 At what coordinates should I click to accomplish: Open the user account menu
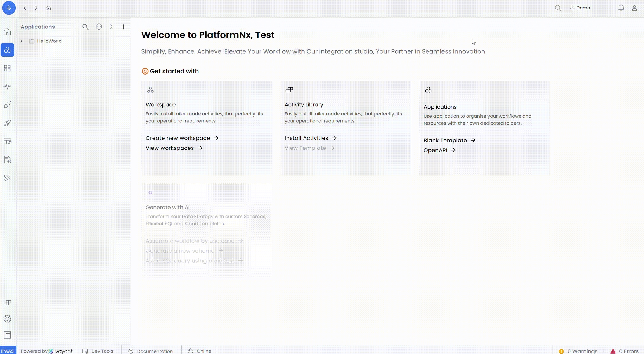[635, 8]
